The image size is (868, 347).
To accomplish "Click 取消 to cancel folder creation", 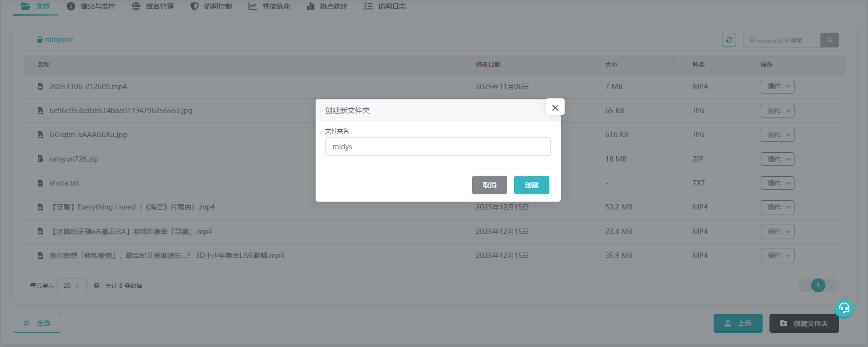I will pos(489,185).
